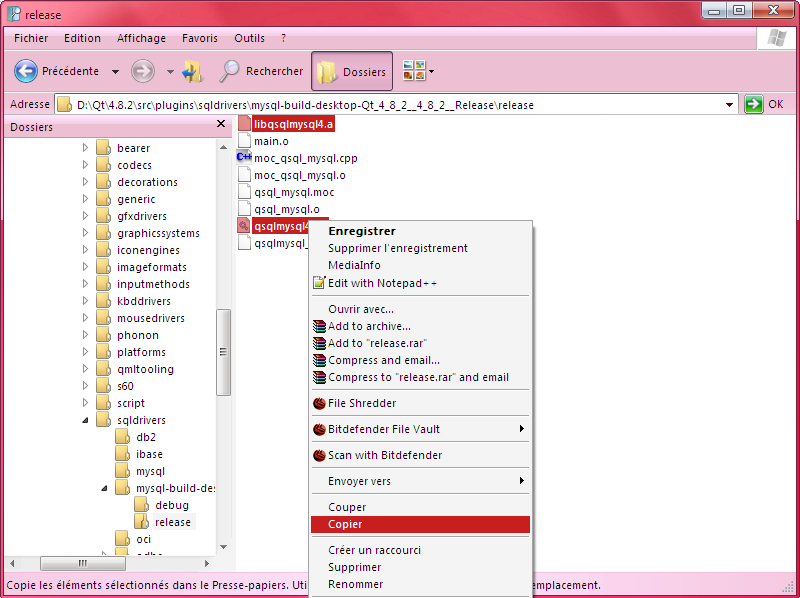Click the parent folder up icon
This screenshot has width=800, height=598.
pos(193,71)
